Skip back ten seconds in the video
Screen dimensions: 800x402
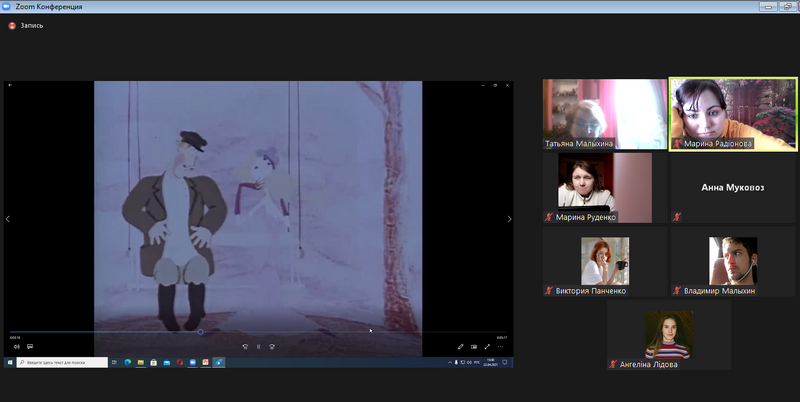tap(245, 346)
